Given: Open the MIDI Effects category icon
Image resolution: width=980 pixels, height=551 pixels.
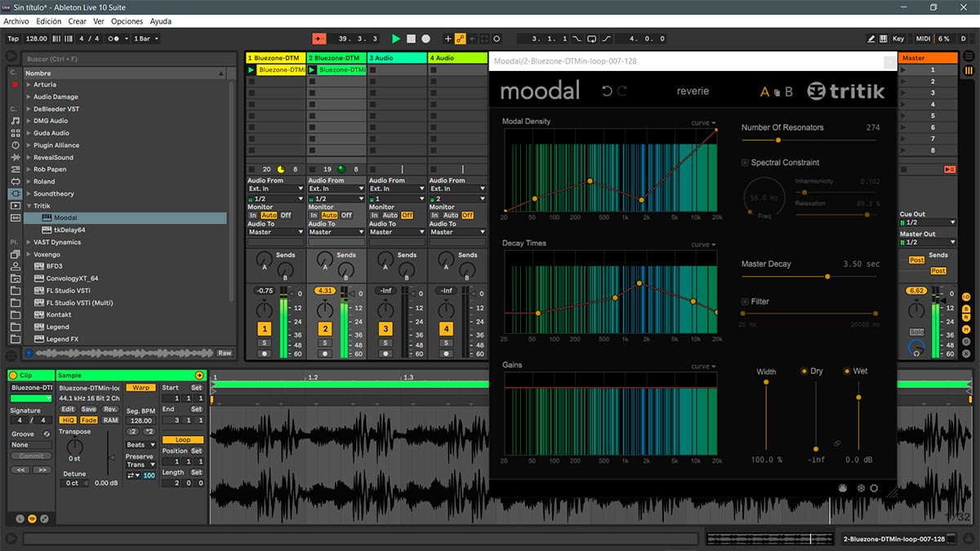Looking at the screenshot, I should coord(14,169).
